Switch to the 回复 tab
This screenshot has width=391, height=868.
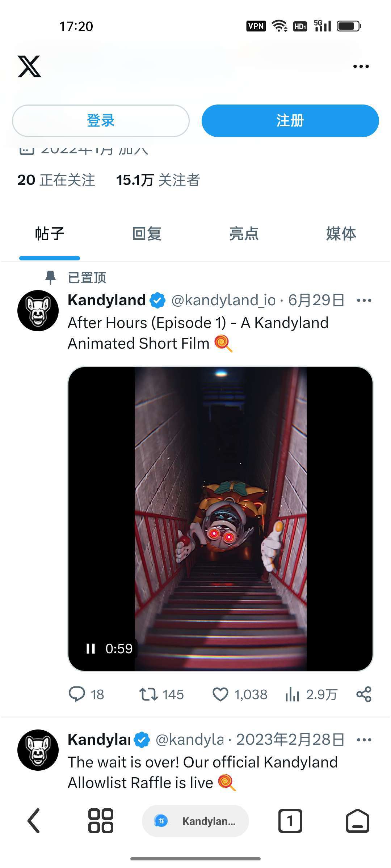pyautogui.click(x=147, y=234)
